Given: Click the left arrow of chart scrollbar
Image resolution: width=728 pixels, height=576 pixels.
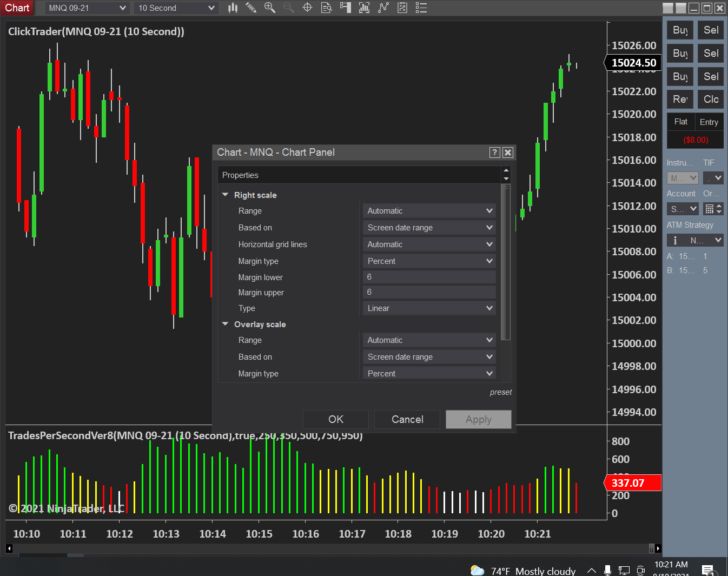Looking at the screenshot, I should click(x=9, y=548).
